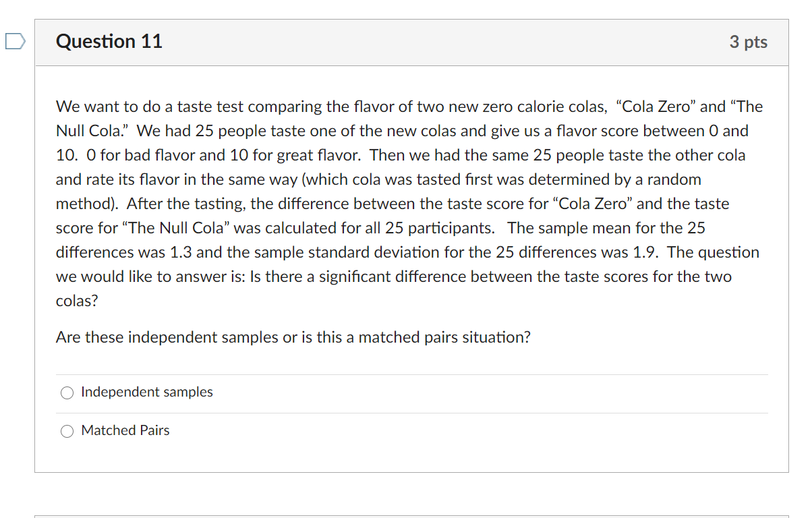Click the Question 11 heading
This screenshot has height=518, width=812.
pos(109,41)
